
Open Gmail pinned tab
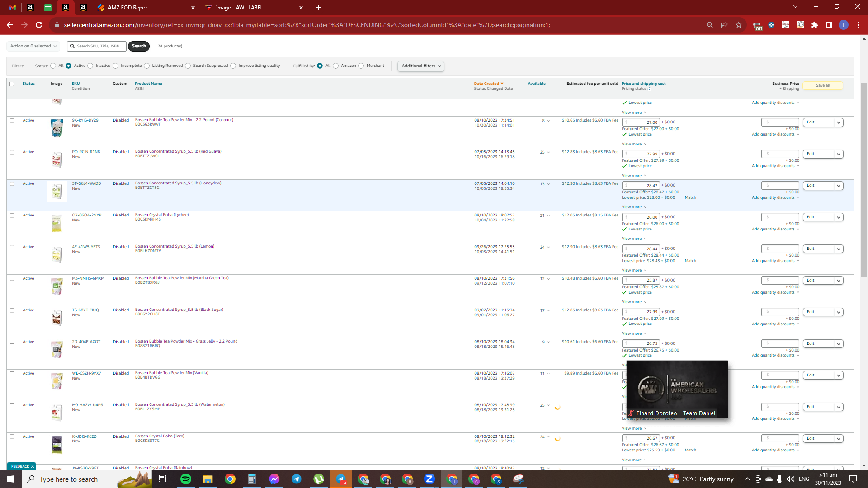point(13,8)
